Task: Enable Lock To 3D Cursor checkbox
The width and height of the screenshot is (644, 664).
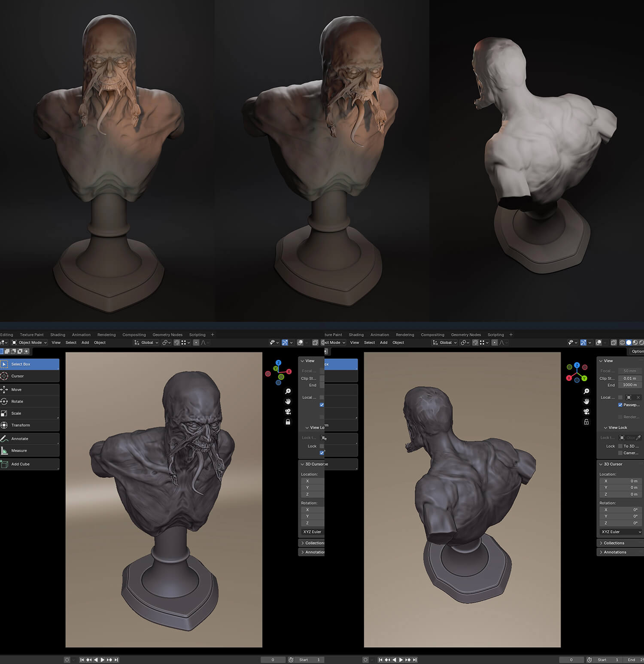Action: [x=620, y=446]
